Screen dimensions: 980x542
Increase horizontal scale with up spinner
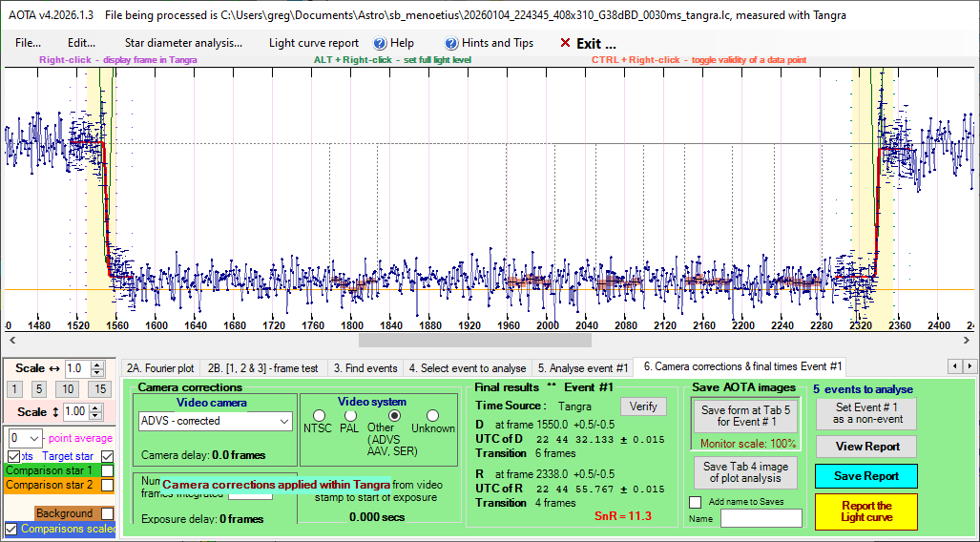(99, 365)
